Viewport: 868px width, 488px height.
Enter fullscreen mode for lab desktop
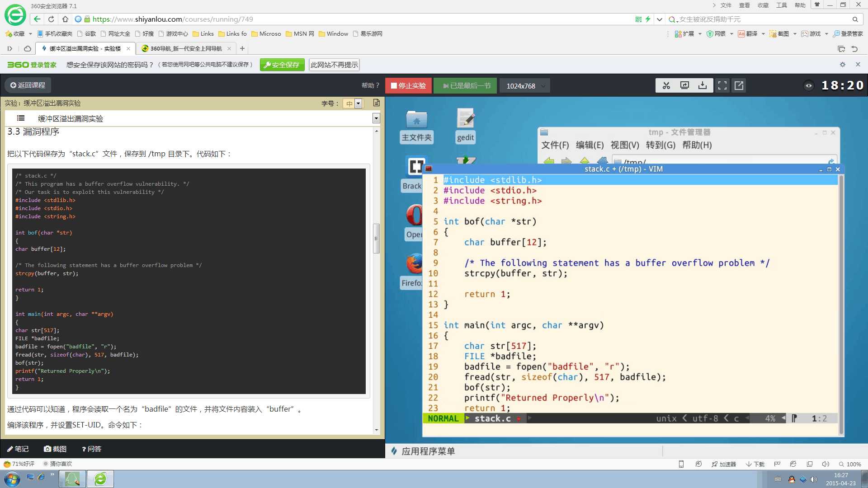pos(722,85)
